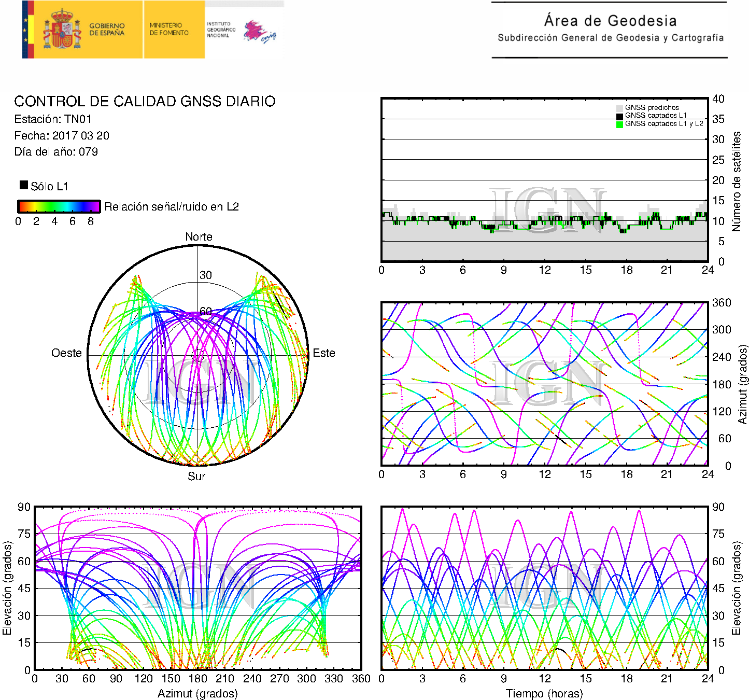Click the Ministerio de Fomento yellow logo
The image size is (749, 700).
pyautogui.click(x=169, y=29)
